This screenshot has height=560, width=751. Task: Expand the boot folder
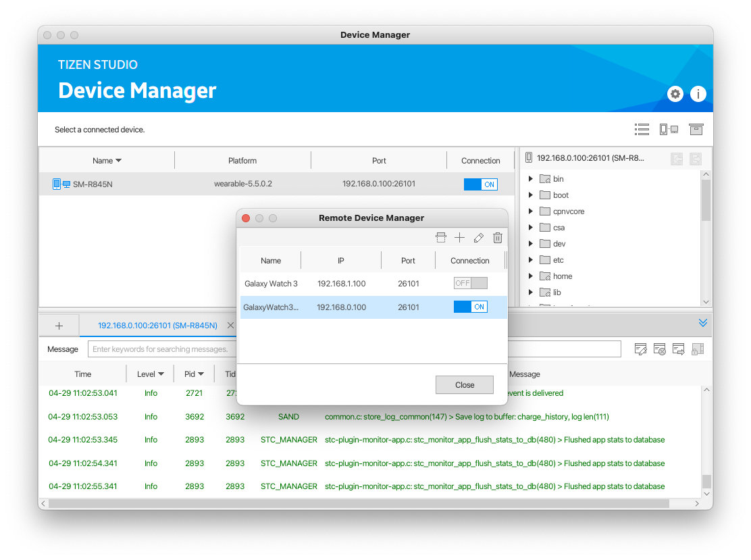(x=531, y=195)
